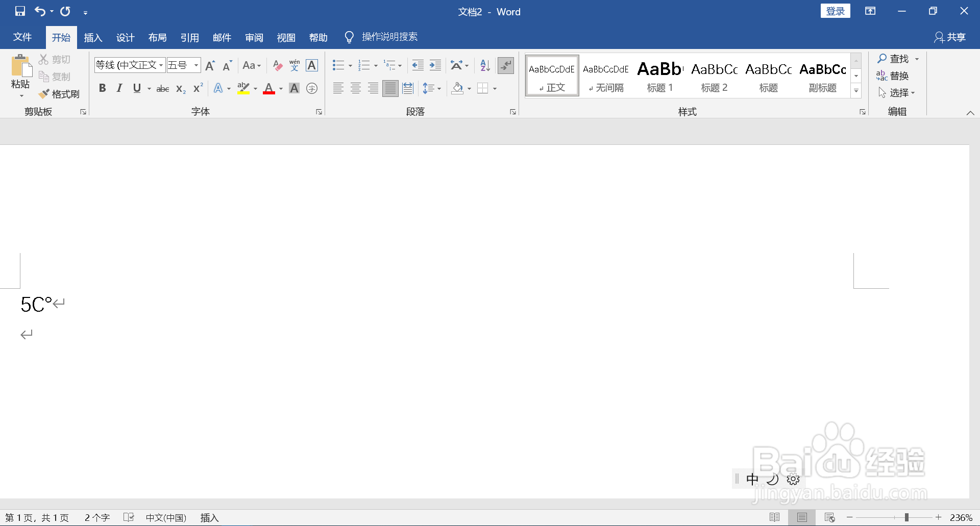Screen dimensions: 980x526
Task: Toggle superscript formatting
Action: point(198,88)
